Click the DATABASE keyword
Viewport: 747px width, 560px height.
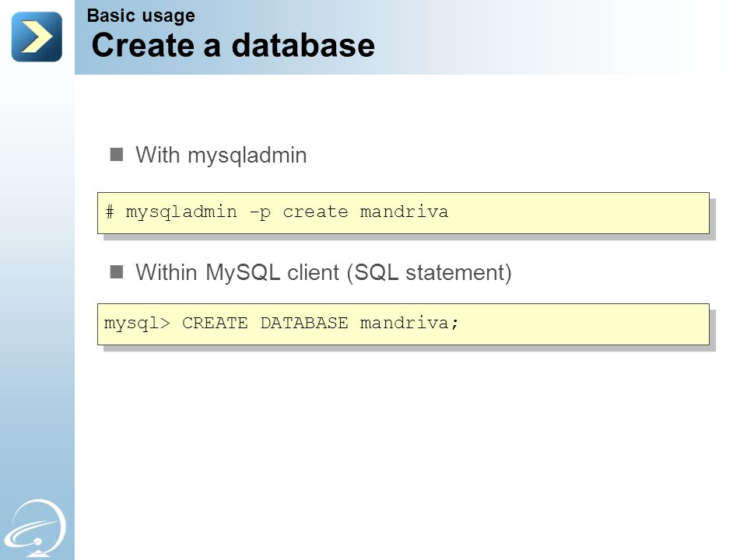pyautogui.click(x=304, y=323)
